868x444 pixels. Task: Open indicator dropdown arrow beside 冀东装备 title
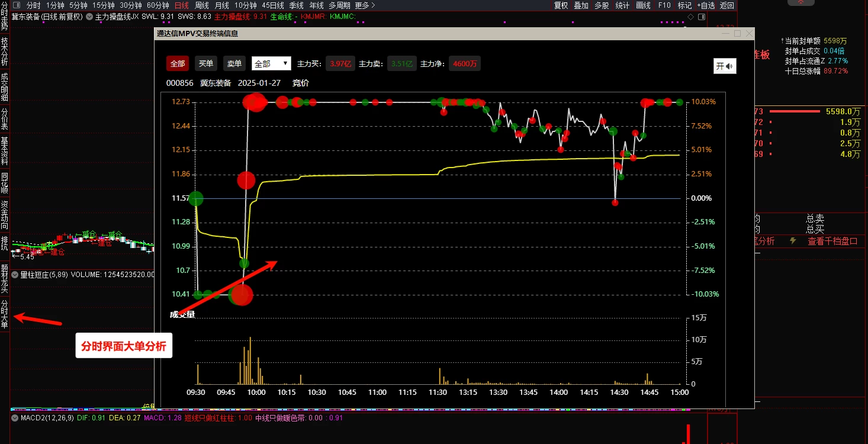[x=89, y=17]
